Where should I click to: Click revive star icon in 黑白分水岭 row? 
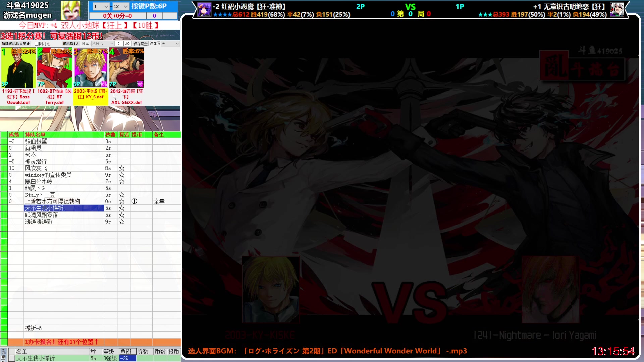click(x=122, y=182)
